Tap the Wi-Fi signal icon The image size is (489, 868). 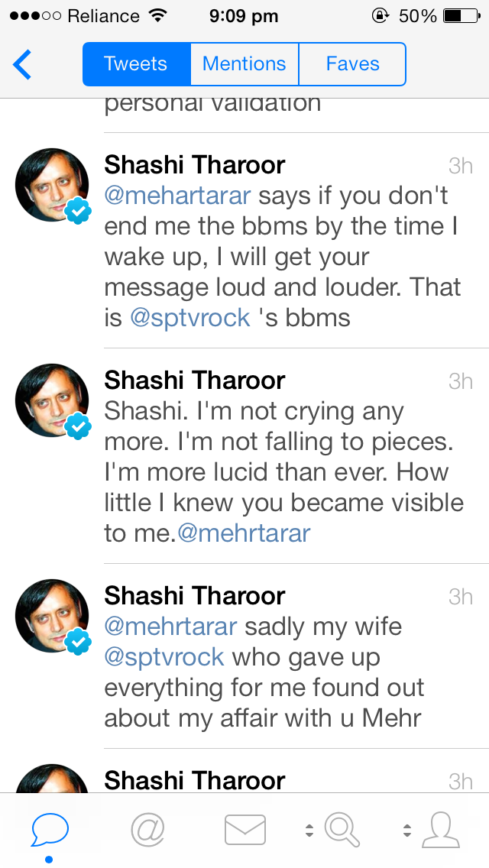tap(158, 15)
